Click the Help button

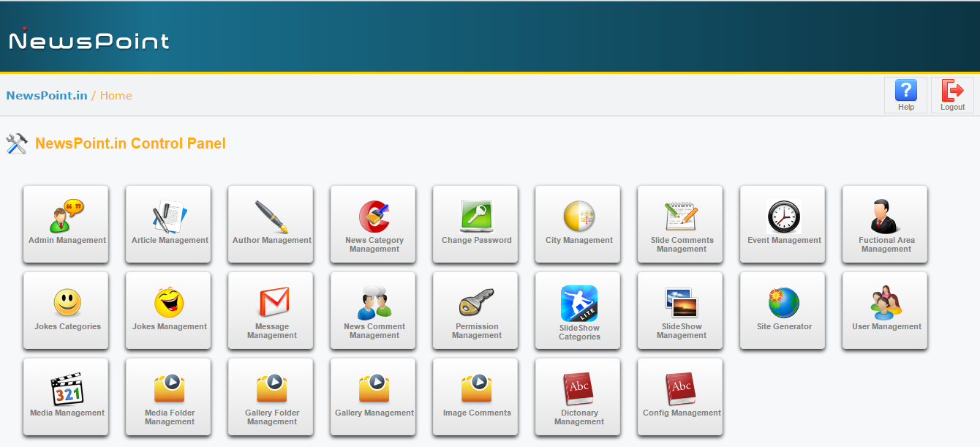tap(905, 95)
